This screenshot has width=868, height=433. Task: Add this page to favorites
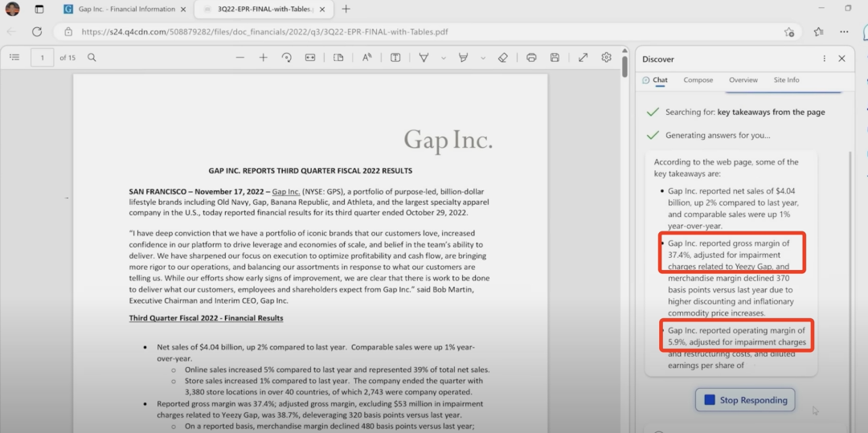click(789, 31)
